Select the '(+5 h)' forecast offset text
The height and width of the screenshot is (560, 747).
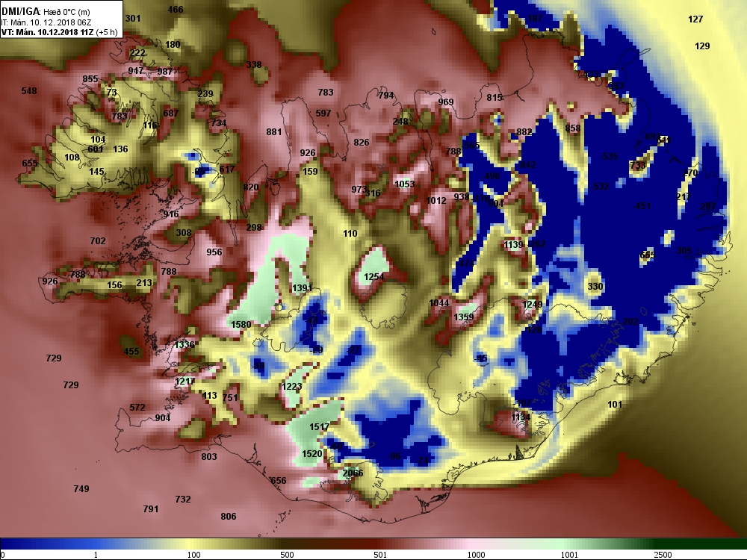[106, 32]
